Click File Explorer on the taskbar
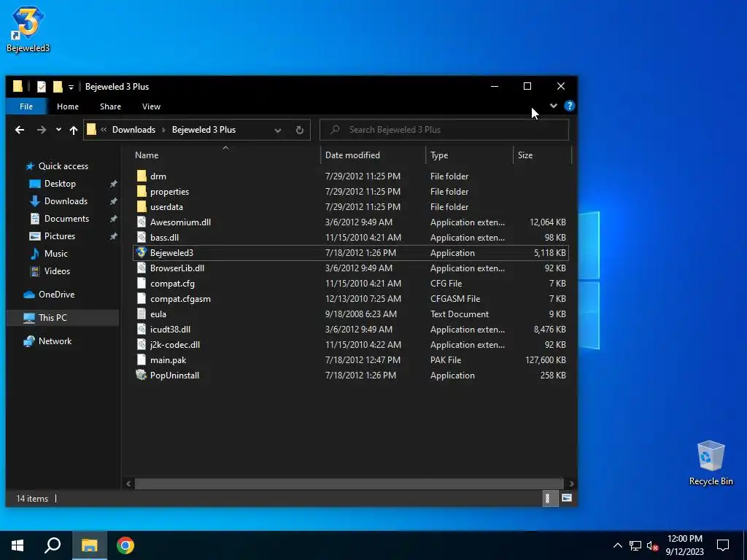The image size is (747, 560). 89,545
